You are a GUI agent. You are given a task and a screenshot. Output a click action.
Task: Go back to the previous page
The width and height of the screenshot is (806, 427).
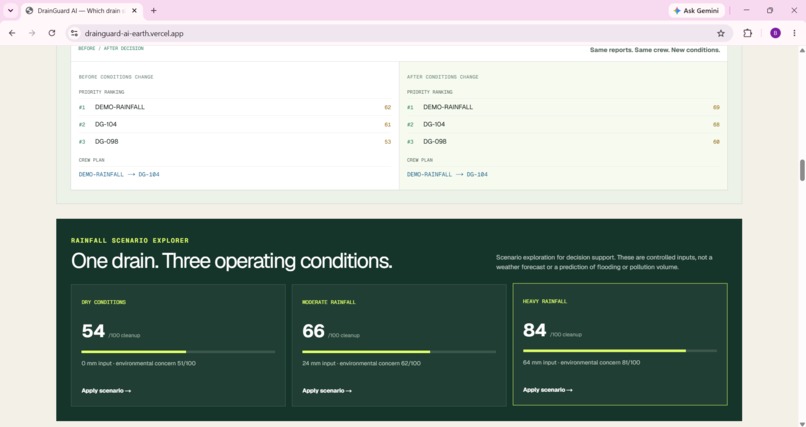[x=12, y=33]
